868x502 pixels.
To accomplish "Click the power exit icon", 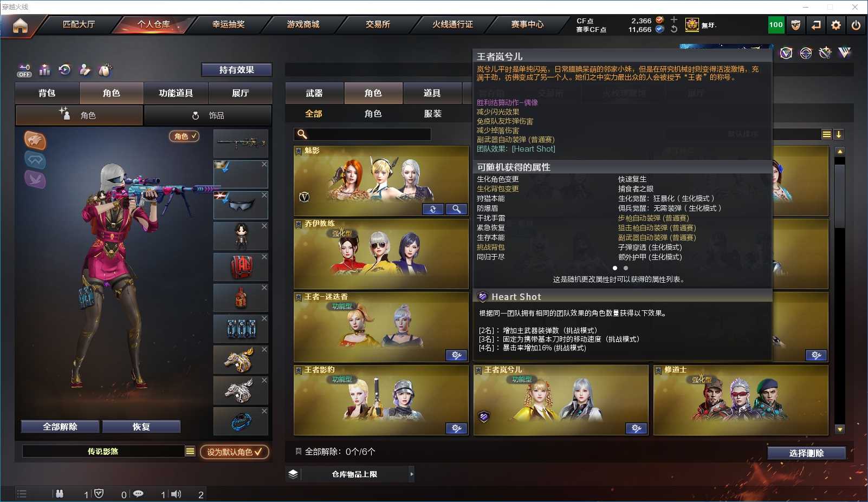I will (856, 25).
